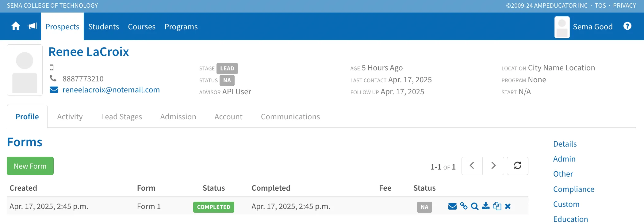Go to the home icon
Viewport: 644px width, 224px height.
coord(16,26)
